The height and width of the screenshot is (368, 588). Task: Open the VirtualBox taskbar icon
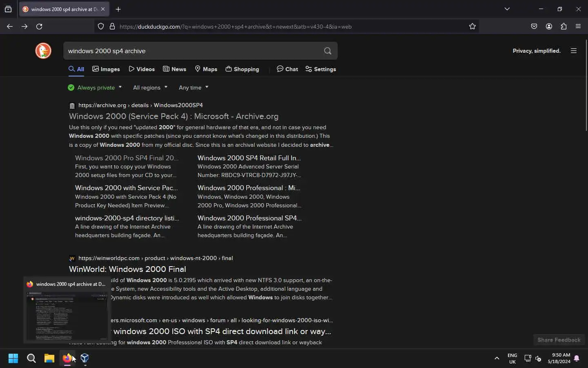pyautogui.click(x=85, y=359)
